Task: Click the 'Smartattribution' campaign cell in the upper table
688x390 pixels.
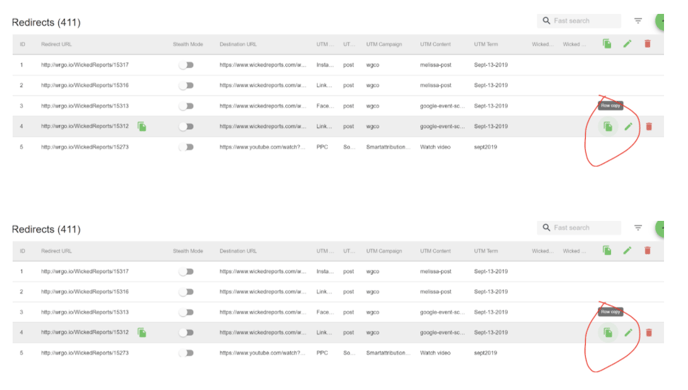Action: click(388, 147)
